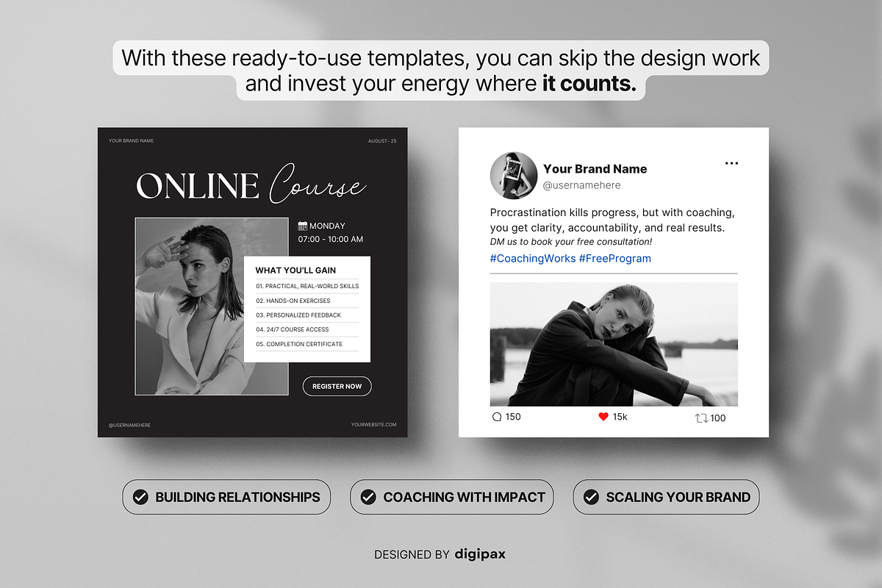Screen dimensions: 882x588
Task: Select '03. PERSONALIZED FEEDBACK' row
Action: 307,315
